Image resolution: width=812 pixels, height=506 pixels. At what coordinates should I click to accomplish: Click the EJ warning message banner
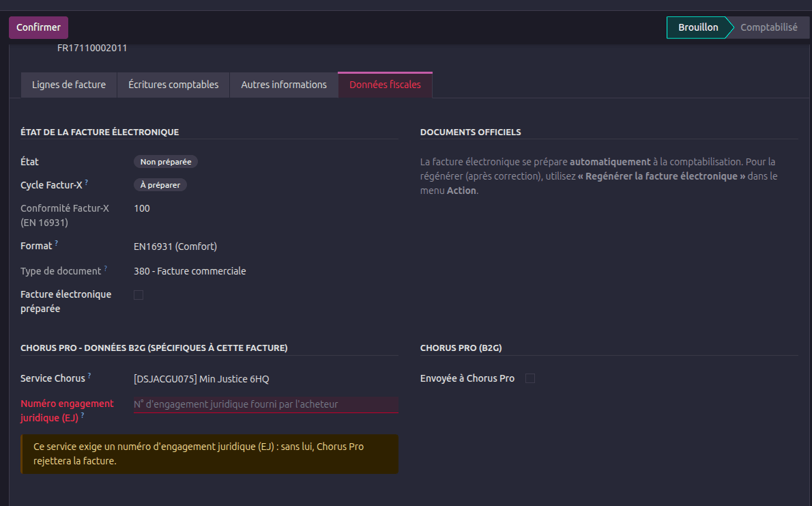click(209, 454)
